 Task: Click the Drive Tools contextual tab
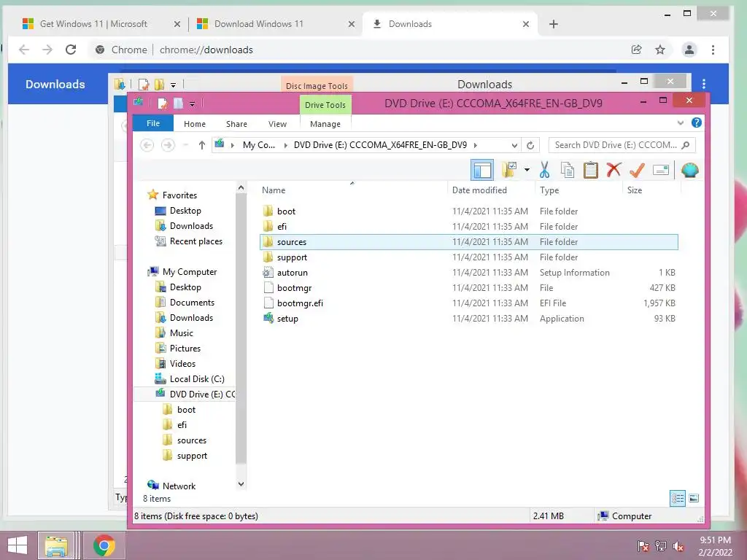click(x=325, y=105)
